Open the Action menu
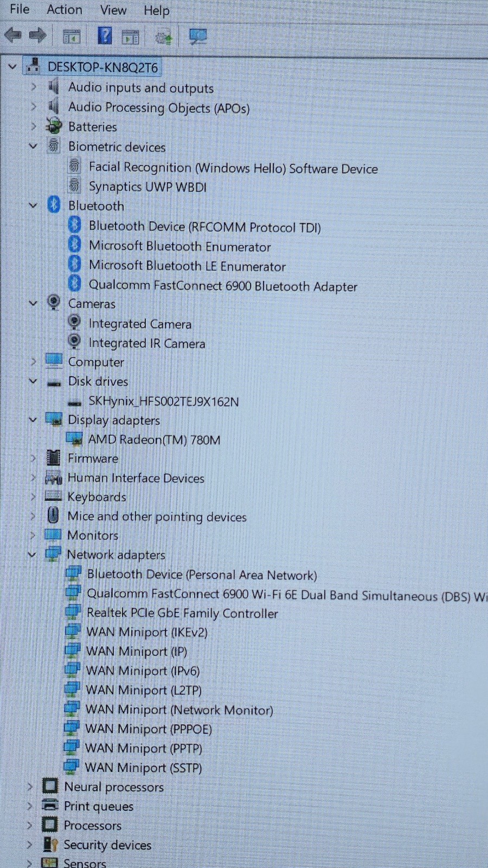This screenshot has width=488, height=868. point(65,10)
